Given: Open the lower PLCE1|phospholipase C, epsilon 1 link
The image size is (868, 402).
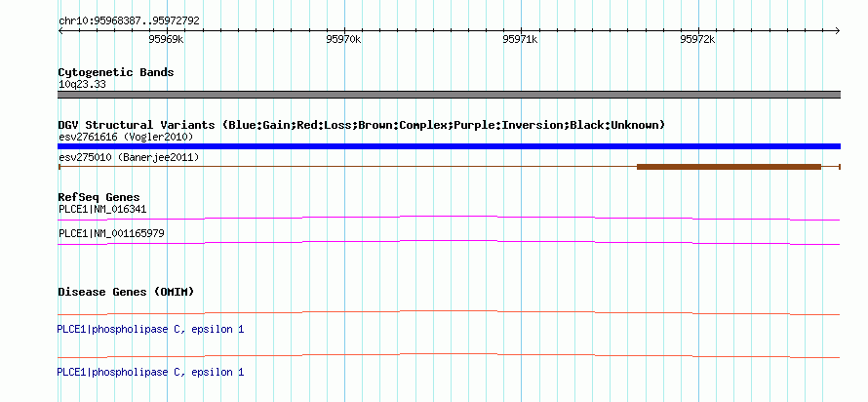Looking at the screenshot, I should (150, 372).
